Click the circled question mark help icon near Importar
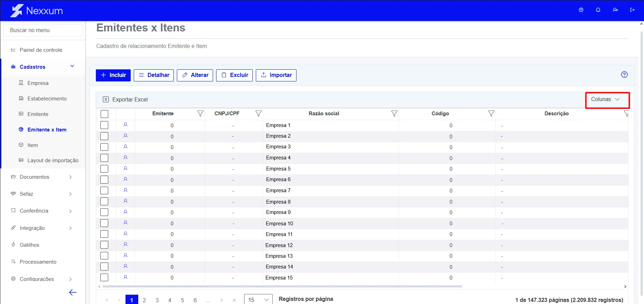Viewport: 644px width, 304px height. 624,75
